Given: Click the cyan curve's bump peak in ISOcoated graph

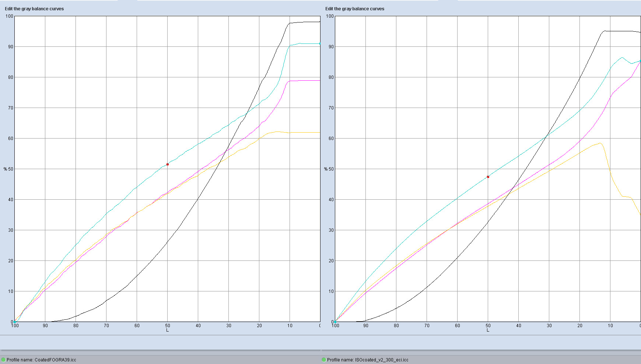Looking at the screenshot, I should pyautogui.click(x=622, y=57).
